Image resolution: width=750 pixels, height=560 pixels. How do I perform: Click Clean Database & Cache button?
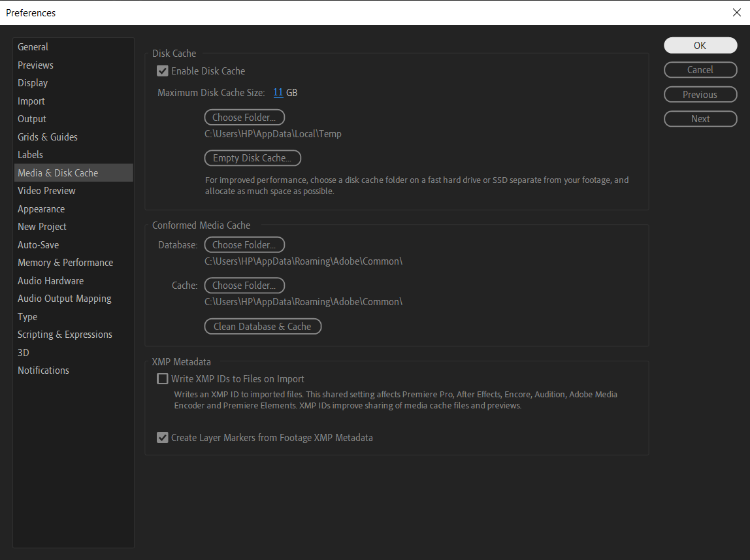coord(263,327)
